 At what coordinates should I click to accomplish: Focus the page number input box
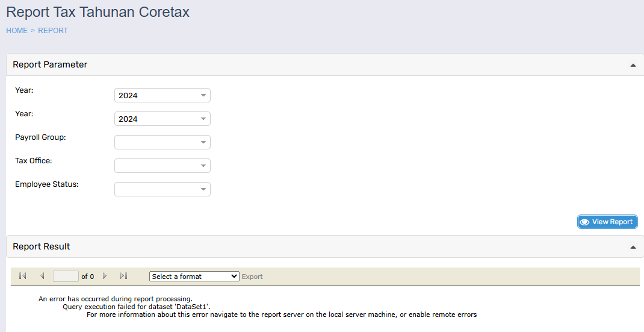[x=66, y=277]
